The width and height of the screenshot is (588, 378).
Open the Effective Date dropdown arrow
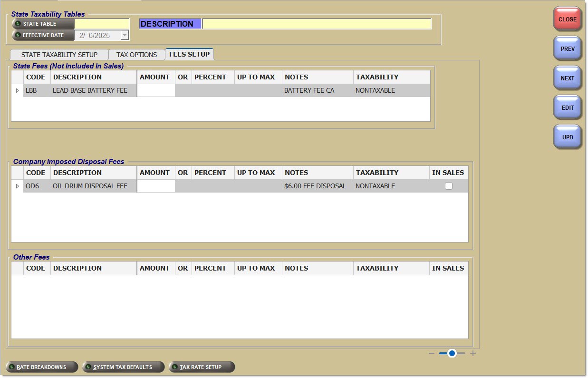coord(125,35)
